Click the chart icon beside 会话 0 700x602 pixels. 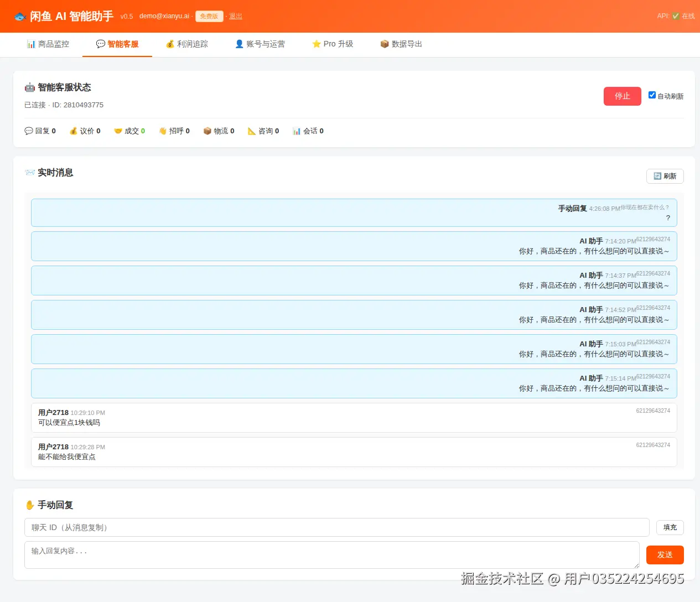pyautogui.click(x=297, y=131)
